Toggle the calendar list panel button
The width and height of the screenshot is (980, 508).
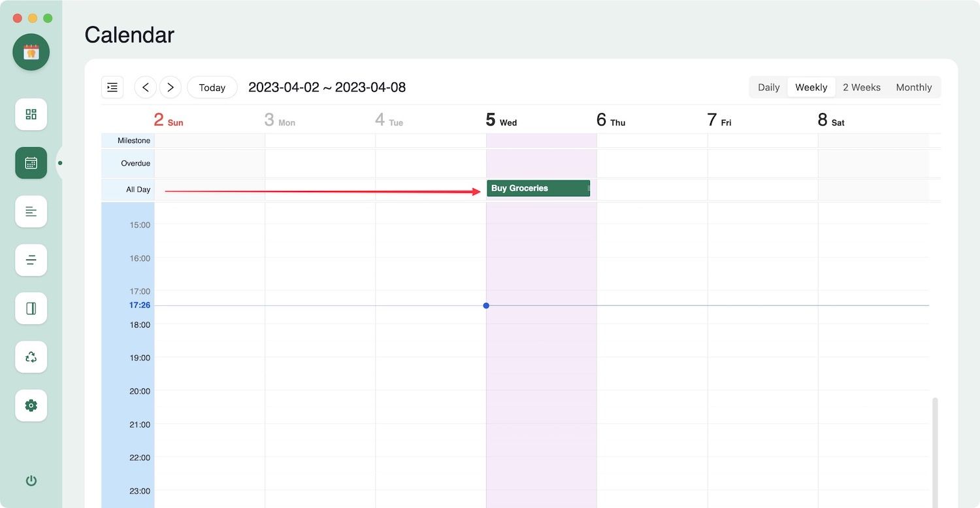[112, 87]
